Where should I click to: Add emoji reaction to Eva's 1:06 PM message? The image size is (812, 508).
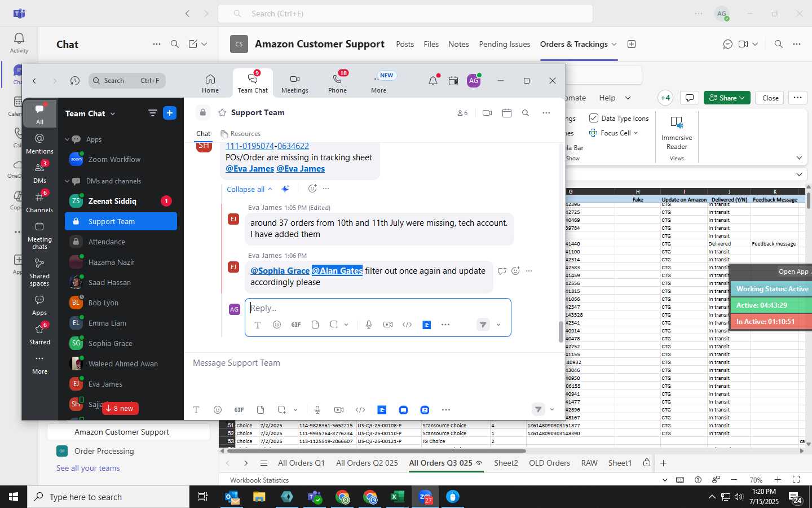point(515,271)
